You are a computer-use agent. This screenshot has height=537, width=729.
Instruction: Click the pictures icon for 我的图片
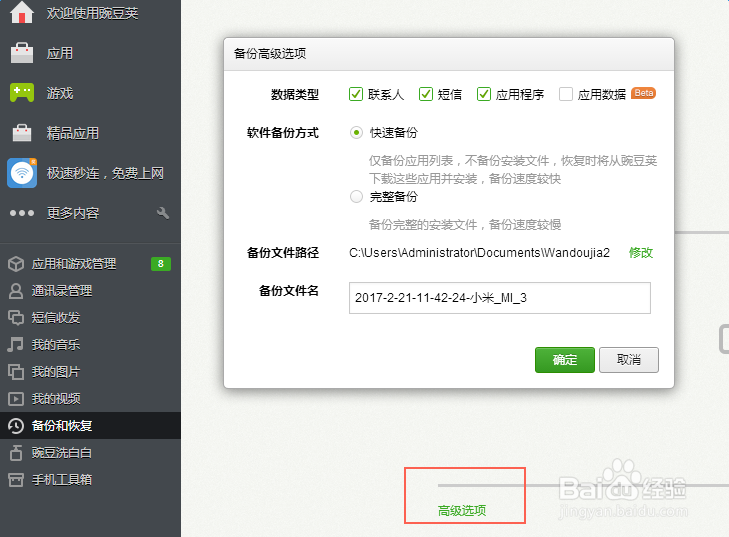click(16, 371)
